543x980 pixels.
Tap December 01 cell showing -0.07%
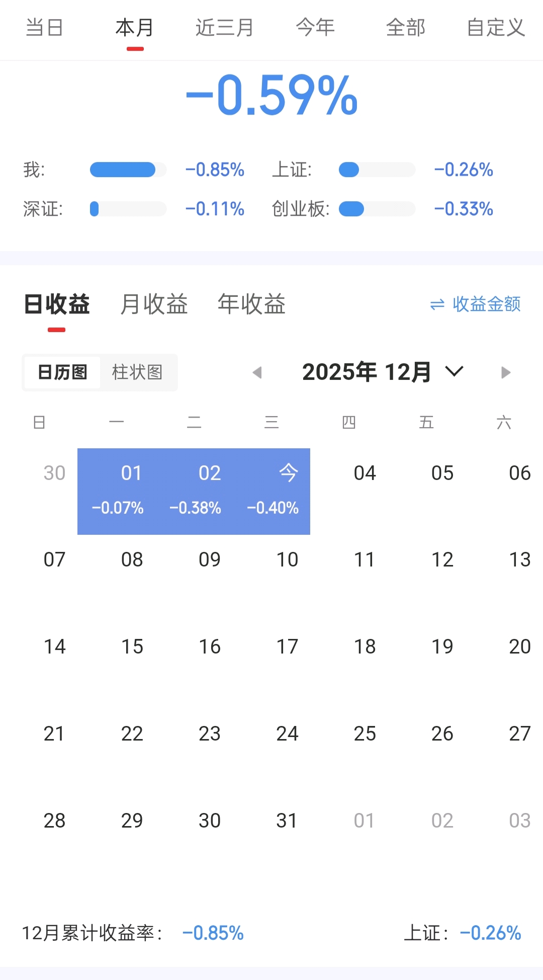click(x=117, y=491)
